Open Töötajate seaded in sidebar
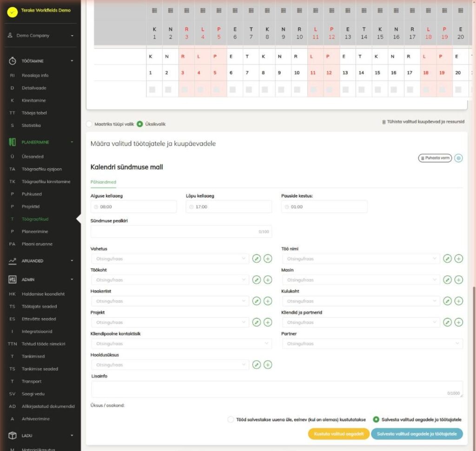Viewport: 476px width, 451px height. click(x=39, y=307)
